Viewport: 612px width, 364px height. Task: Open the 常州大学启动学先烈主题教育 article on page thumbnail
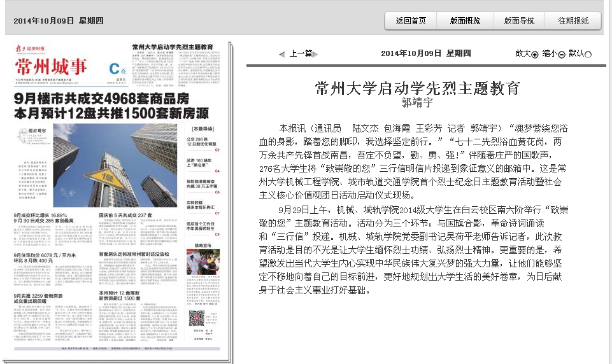click(x=172, y=48)
